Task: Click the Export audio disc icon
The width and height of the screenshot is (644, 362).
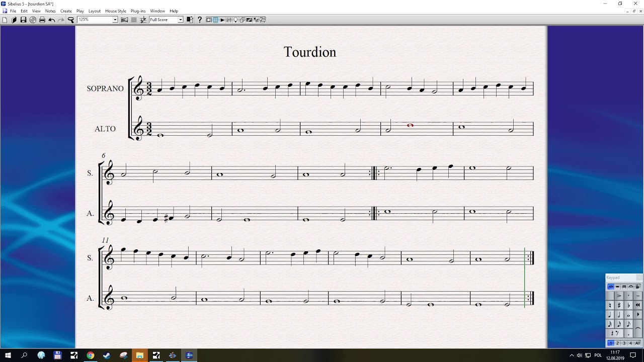Action: (33, 20)
